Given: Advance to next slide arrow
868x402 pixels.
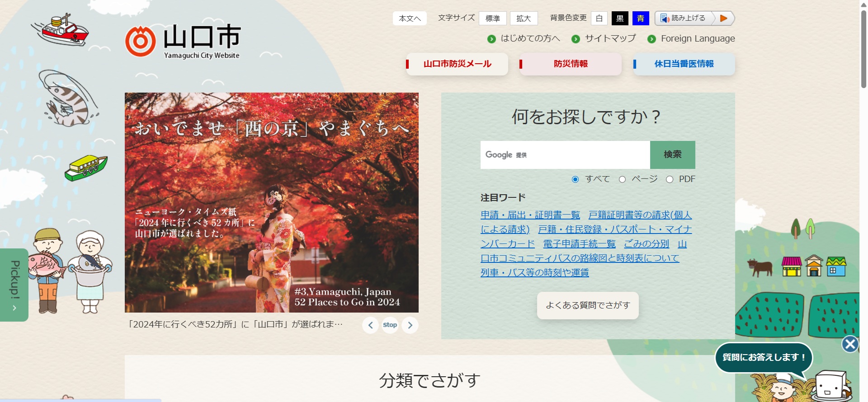Looking at the screenshot, I should (x=410, y=325).
